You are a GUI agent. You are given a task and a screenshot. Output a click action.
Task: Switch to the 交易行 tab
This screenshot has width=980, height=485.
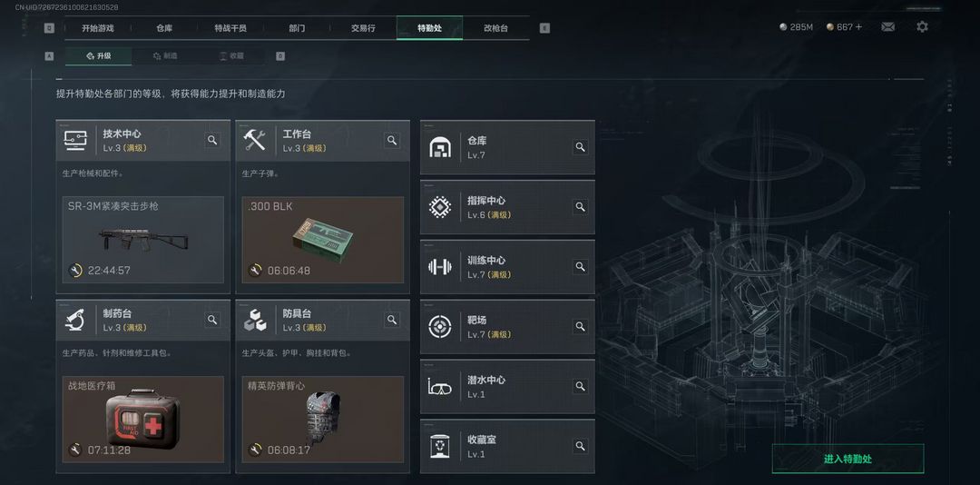coord(363,28)
